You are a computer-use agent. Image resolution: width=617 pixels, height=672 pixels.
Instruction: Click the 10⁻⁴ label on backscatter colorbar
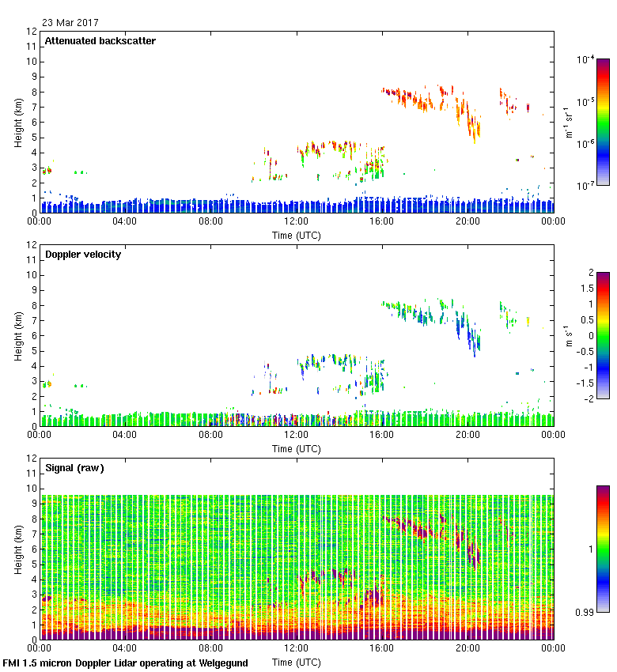tap(586, 60)
